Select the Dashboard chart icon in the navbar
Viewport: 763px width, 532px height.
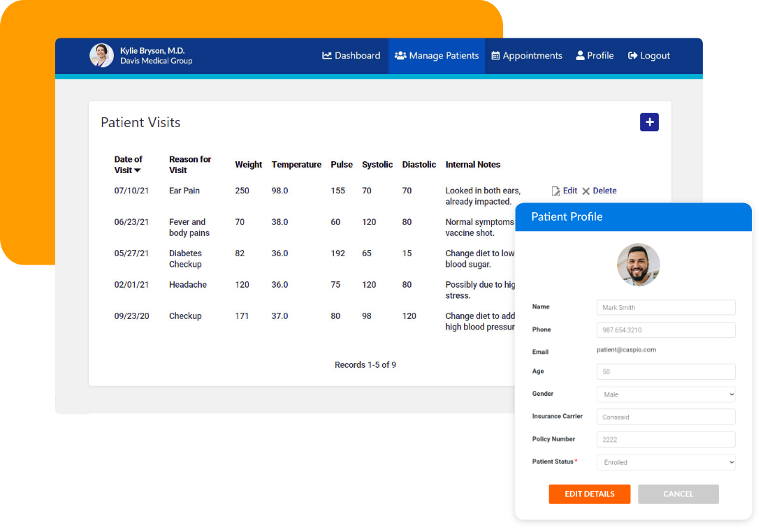coord(327,55)
